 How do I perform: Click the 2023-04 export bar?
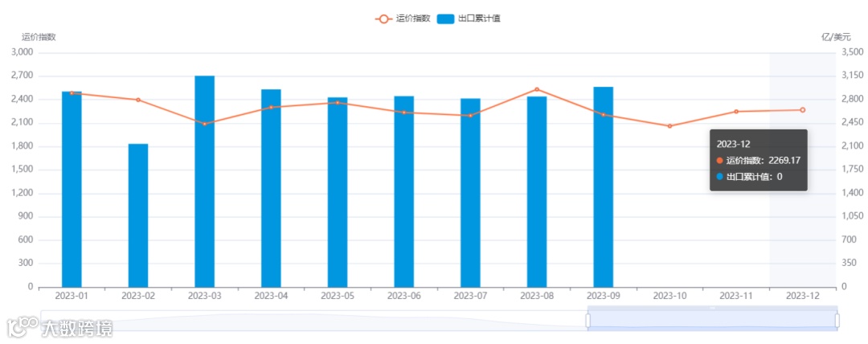pyautogui.click(x=272, y=188)
